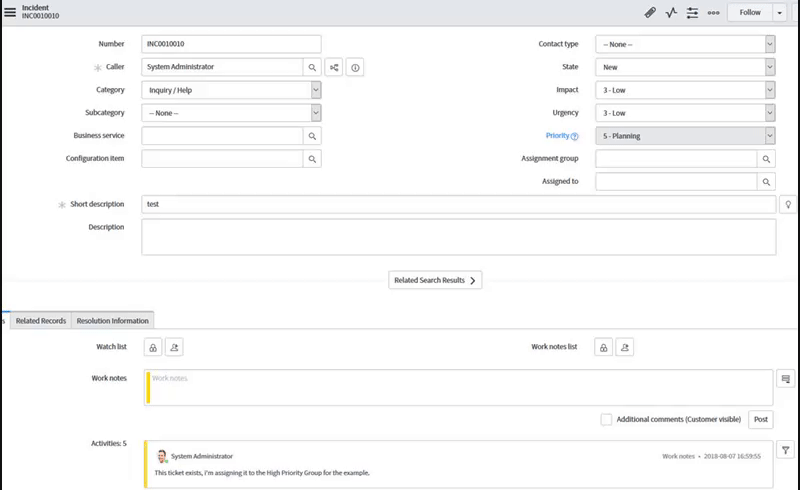Open the Urgency dropdown
Viewport: 800px width, 490px height.
(685, 113)
